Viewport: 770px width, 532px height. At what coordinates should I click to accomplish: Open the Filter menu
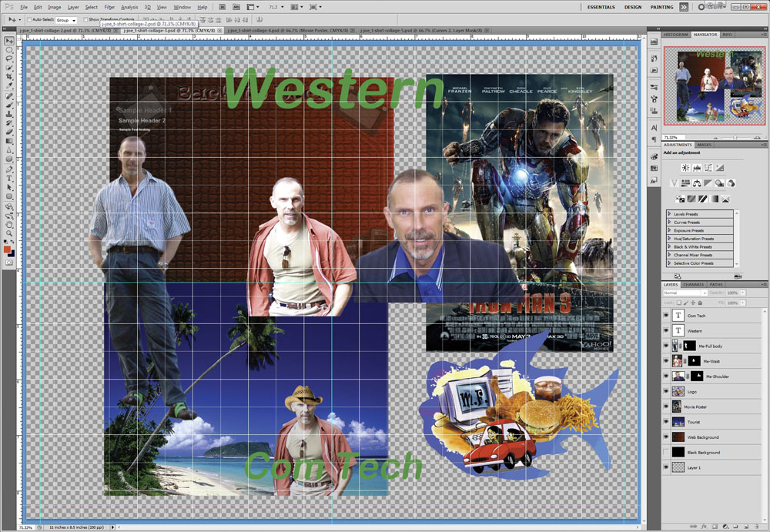point(109,7)
